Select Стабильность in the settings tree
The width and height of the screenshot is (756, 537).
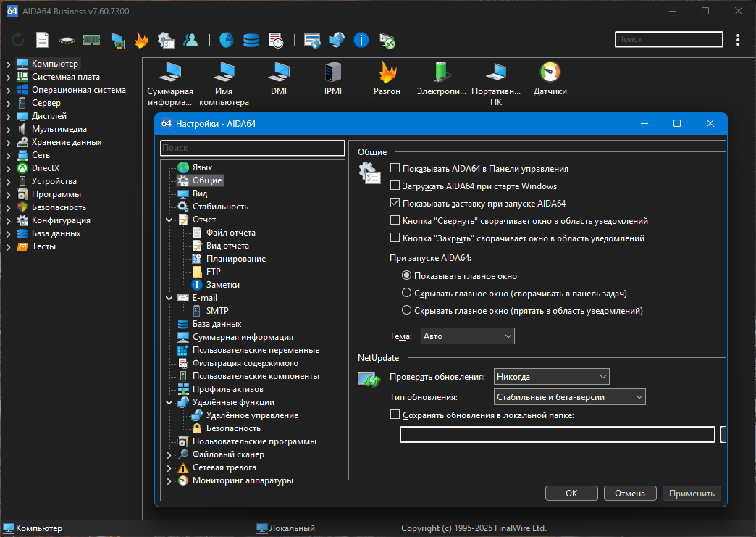[x=220, y=206]
